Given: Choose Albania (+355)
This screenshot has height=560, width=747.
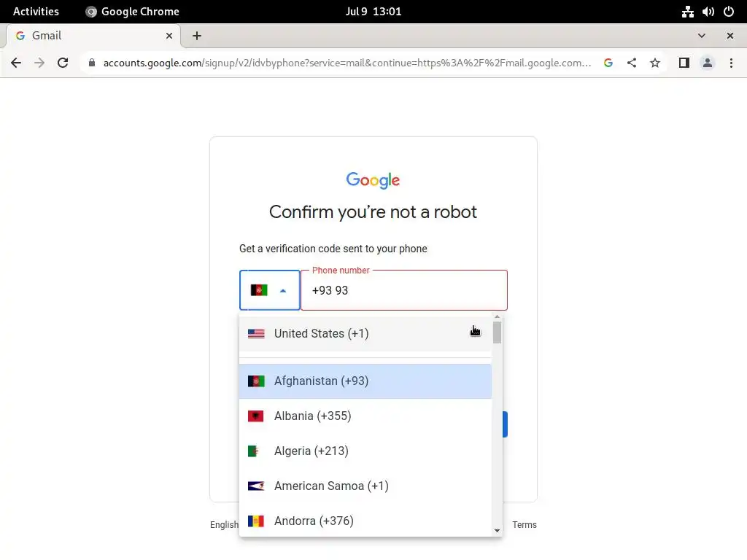Looking at the screenshot, I should pyautogui.click(x=365, y=416).
